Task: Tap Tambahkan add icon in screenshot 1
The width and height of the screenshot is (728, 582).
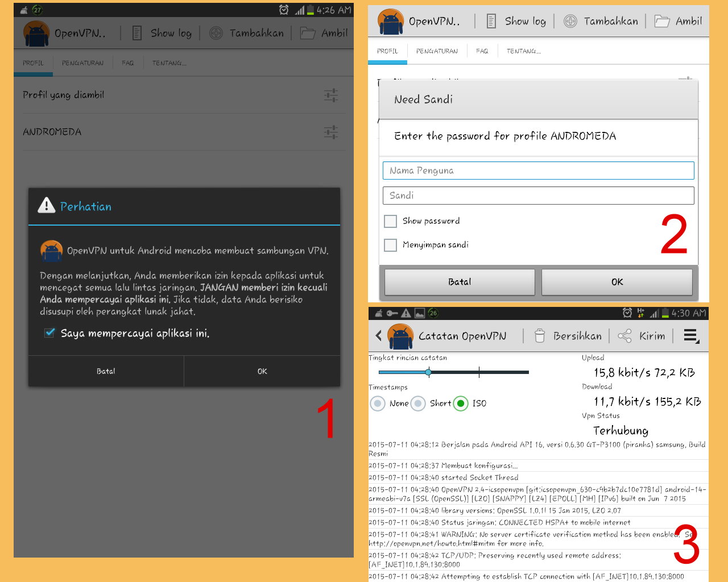Action: tap(216, 33)
